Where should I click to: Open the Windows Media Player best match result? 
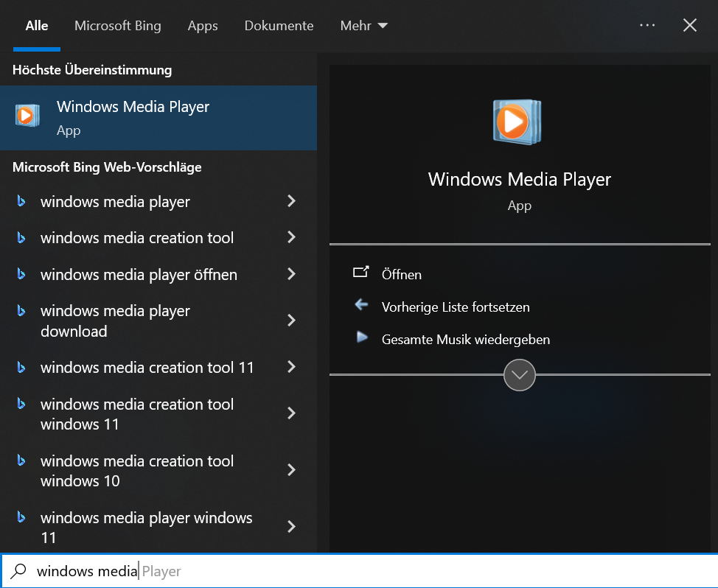click(x=158, y=118)
